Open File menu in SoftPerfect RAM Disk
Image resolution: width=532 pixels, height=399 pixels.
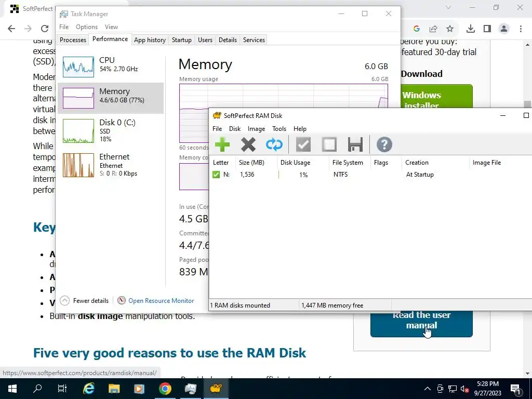217,129
